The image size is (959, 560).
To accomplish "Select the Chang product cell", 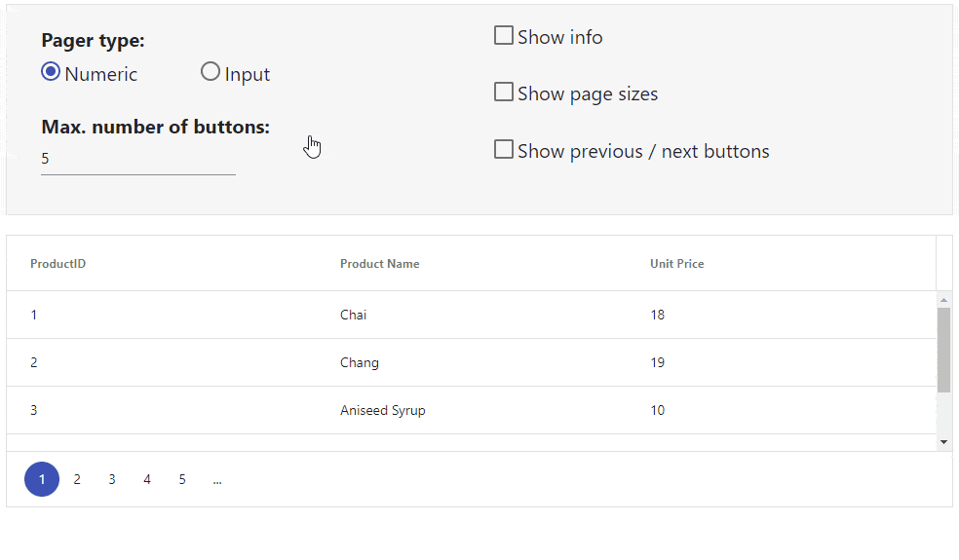I will [x=472, y=362].
